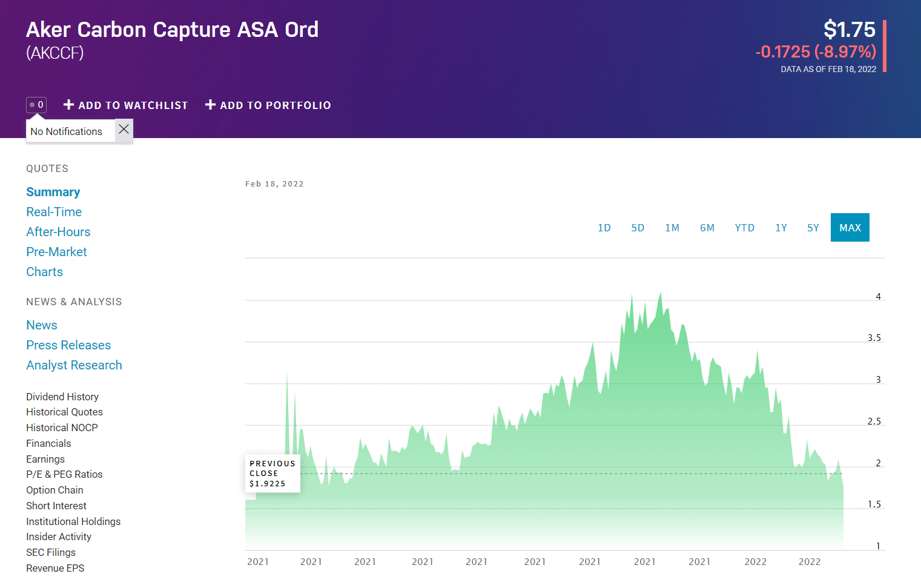Open Institutional Holdings
The height and width of the screenshot is (588, 921).
73,521
